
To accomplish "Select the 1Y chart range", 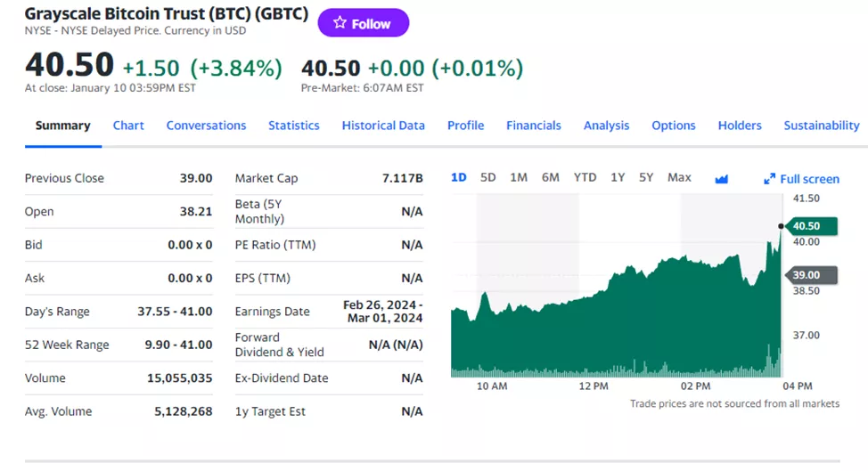I will click(x=618, y=177).
